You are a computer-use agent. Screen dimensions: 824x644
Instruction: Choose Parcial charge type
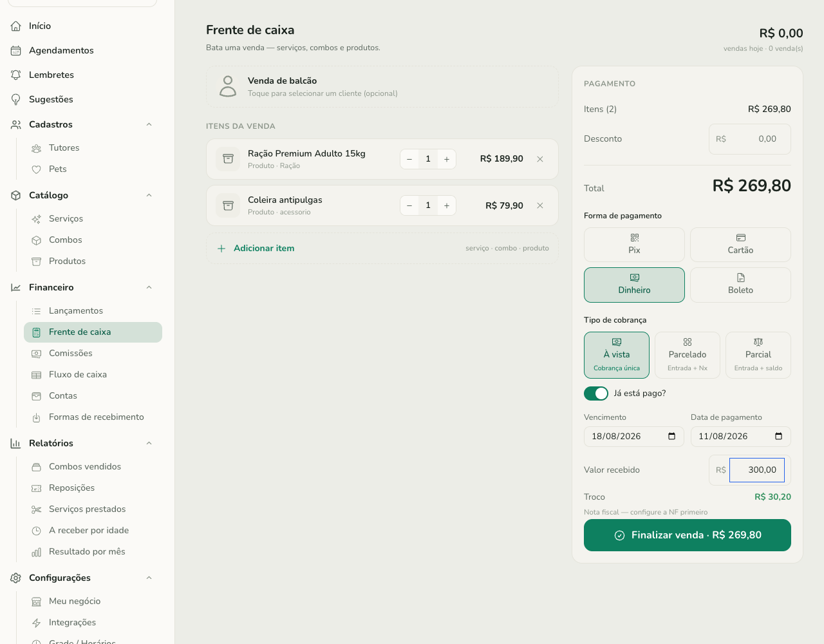[x=758, y=355]
